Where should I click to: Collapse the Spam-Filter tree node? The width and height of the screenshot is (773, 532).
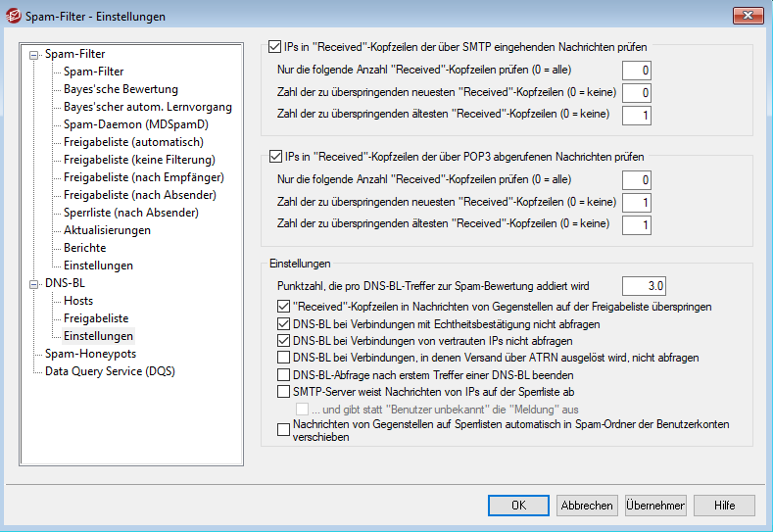[x=35, y=55]
